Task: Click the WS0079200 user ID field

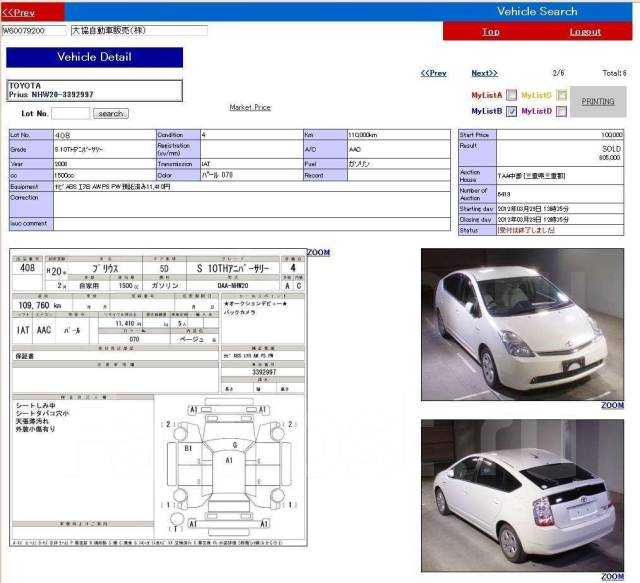Action: tap(34, 31)
